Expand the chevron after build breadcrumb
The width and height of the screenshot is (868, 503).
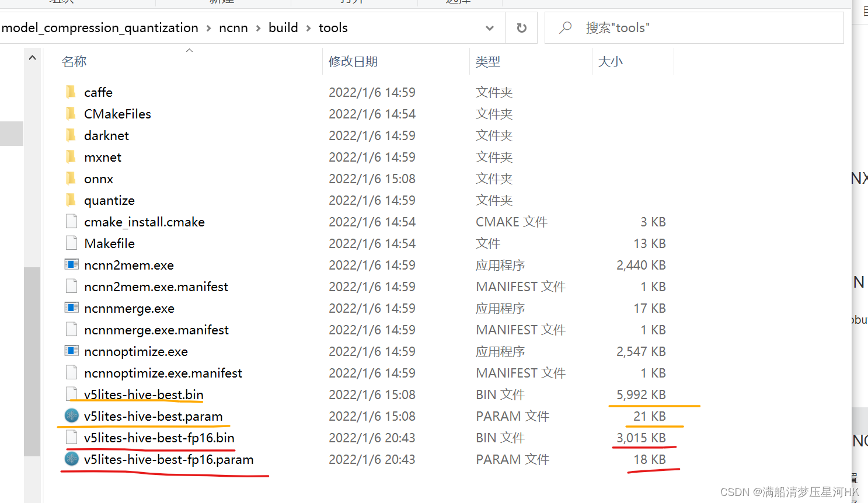[x=308, y=28]
